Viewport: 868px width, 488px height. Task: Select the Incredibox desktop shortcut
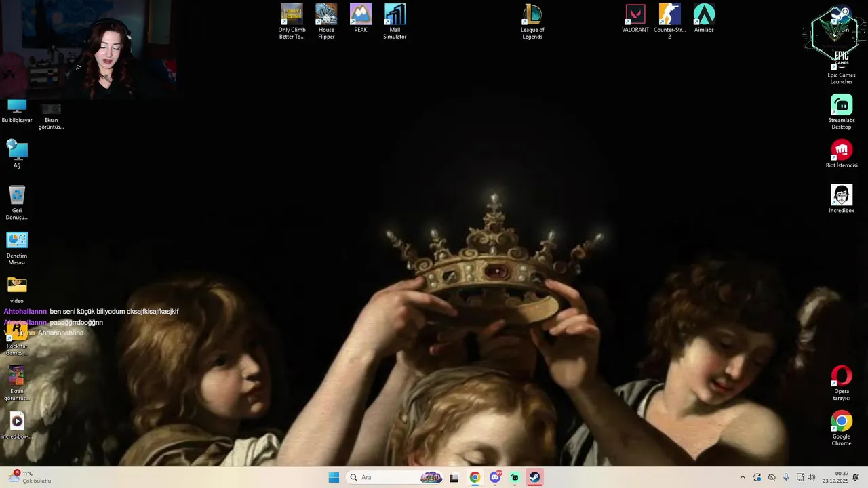coord(842,199)
